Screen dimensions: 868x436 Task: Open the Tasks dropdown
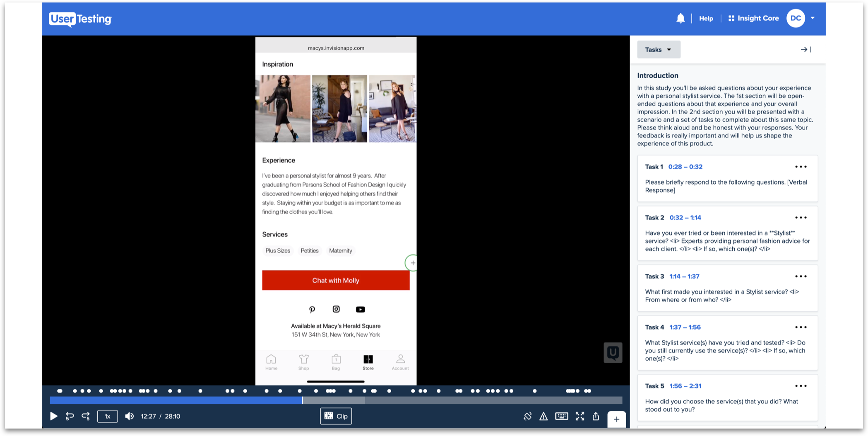659,50
